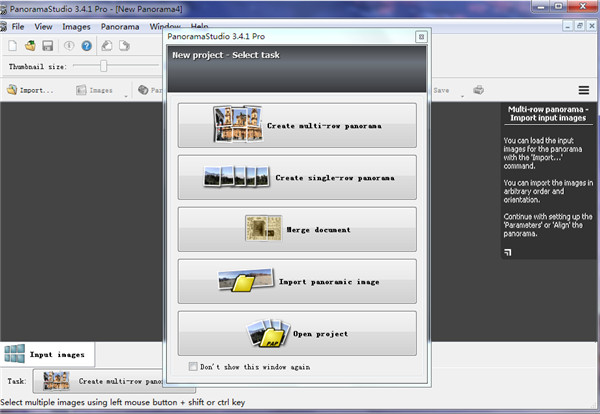The height and width of the screenshot is (414, 600).
Task: Open the hamburger menu icon at right
Action: click(584, 90)
